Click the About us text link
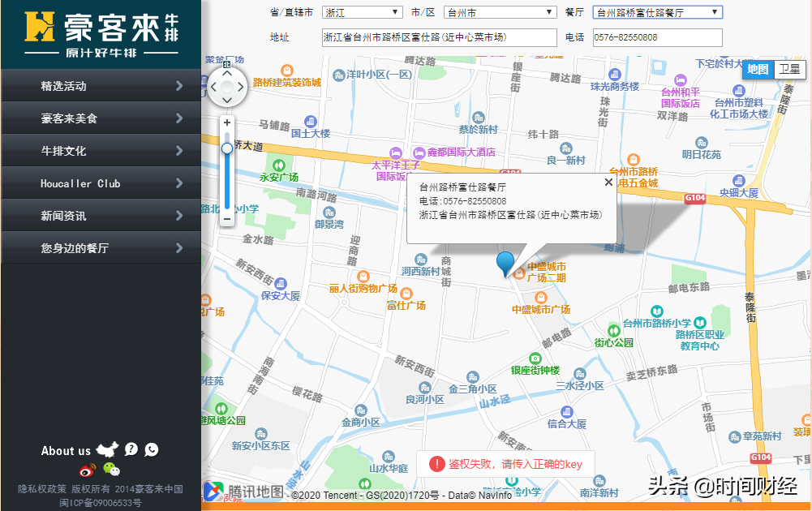The image size is (812, 511). pos(66,451)
